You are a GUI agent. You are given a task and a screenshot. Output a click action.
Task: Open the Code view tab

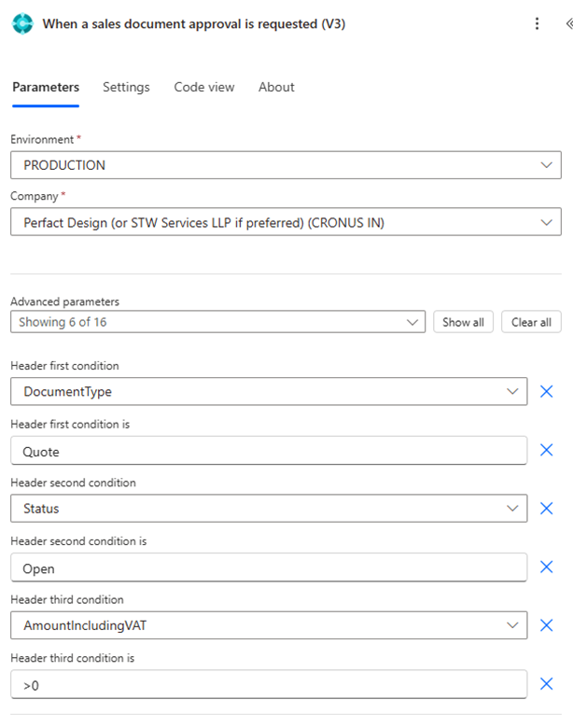tap(204, 87)
